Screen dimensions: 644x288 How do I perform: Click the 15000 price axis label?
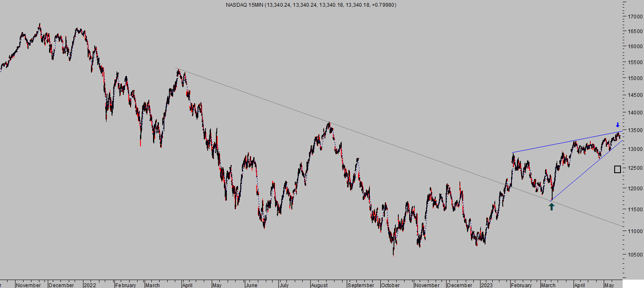point(636,78)
